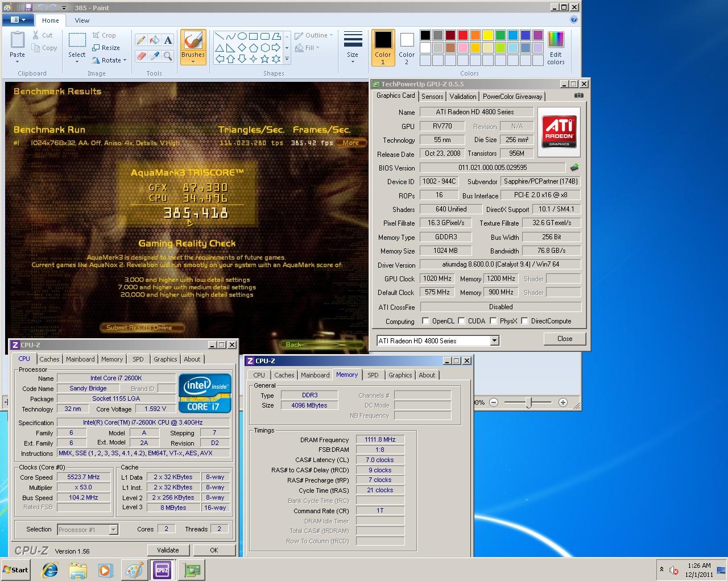Select the Pencil tool in Paint

pyautogui.click(x=140, y=40)
